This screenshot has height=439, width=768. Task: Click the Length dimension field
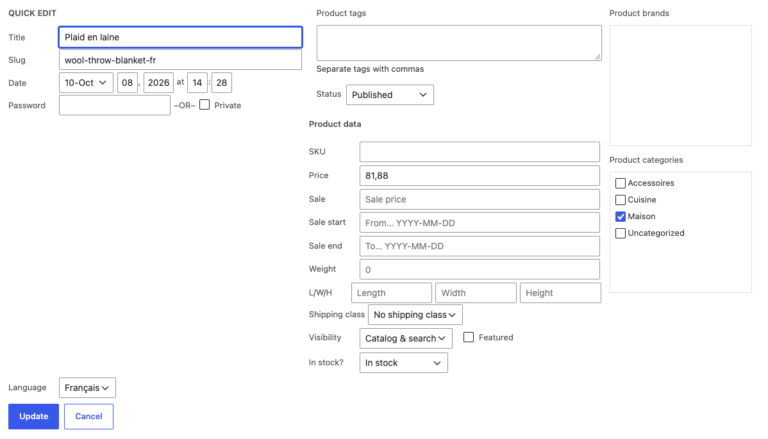391,293
